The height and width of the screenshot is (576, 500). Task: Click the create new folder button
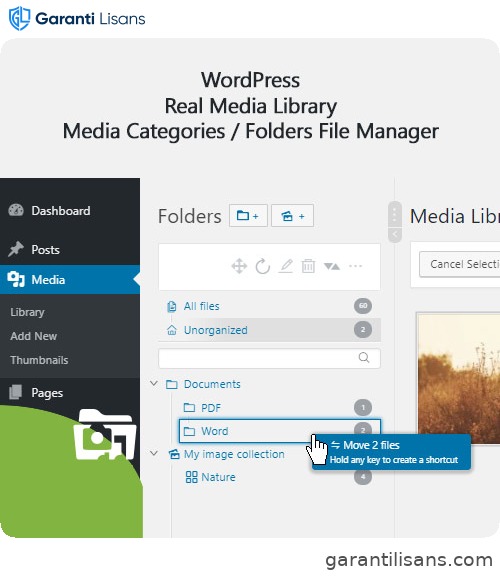click(248, 216)
